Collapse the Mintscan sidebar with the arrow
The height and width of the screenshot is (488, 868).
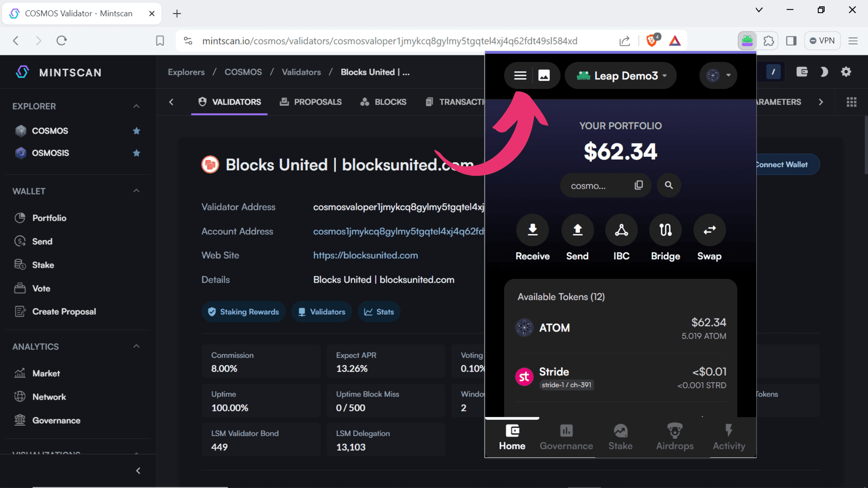click(138, 471)
